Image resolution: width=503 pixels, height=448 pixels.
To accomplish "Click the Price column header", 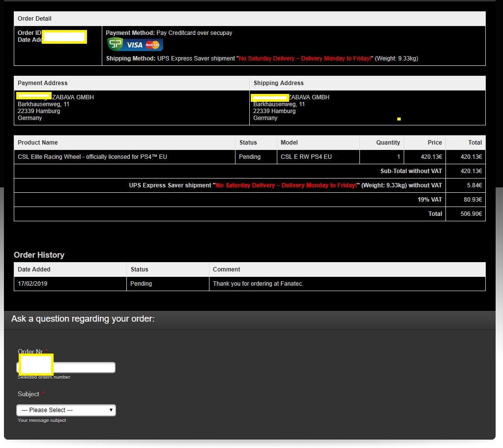I will coord(434,143).
